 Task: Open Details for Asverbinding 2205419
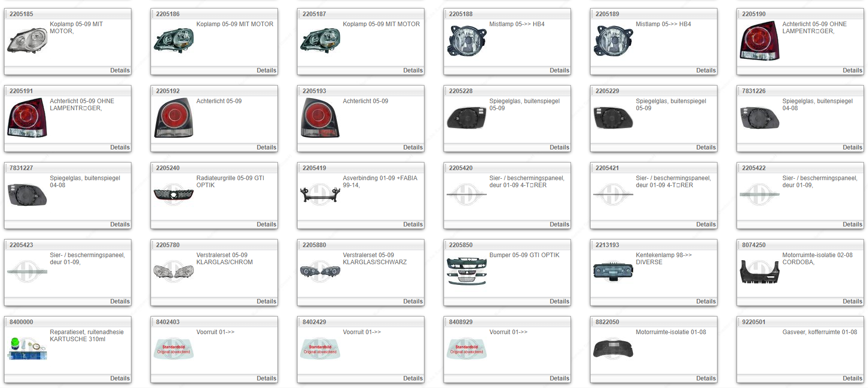(x=412, y=224)
